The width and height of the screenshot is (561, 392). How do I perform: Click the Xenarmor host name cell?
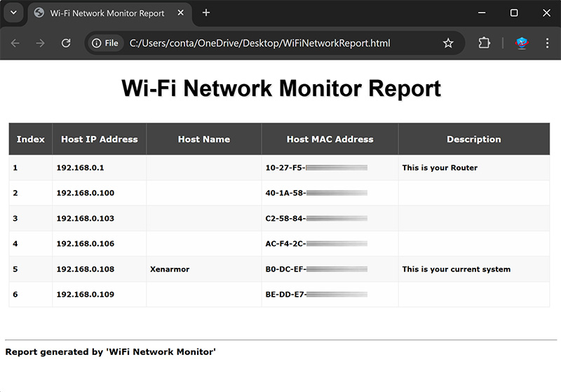[x=170, y=269]
